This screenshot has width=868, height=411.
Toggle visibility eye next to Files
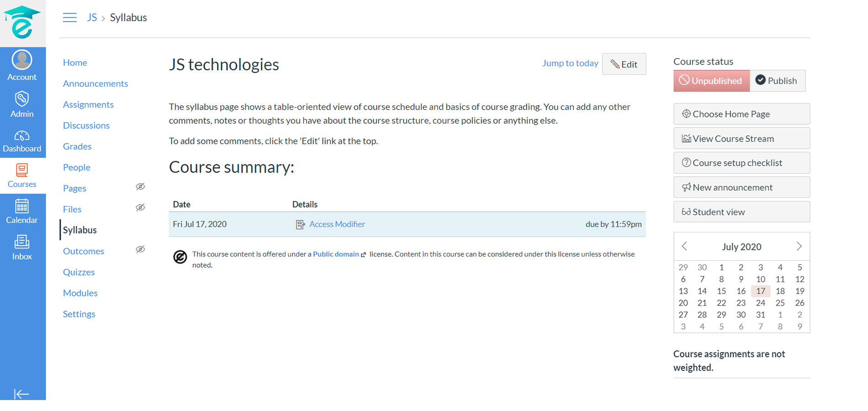click(140, 208)
